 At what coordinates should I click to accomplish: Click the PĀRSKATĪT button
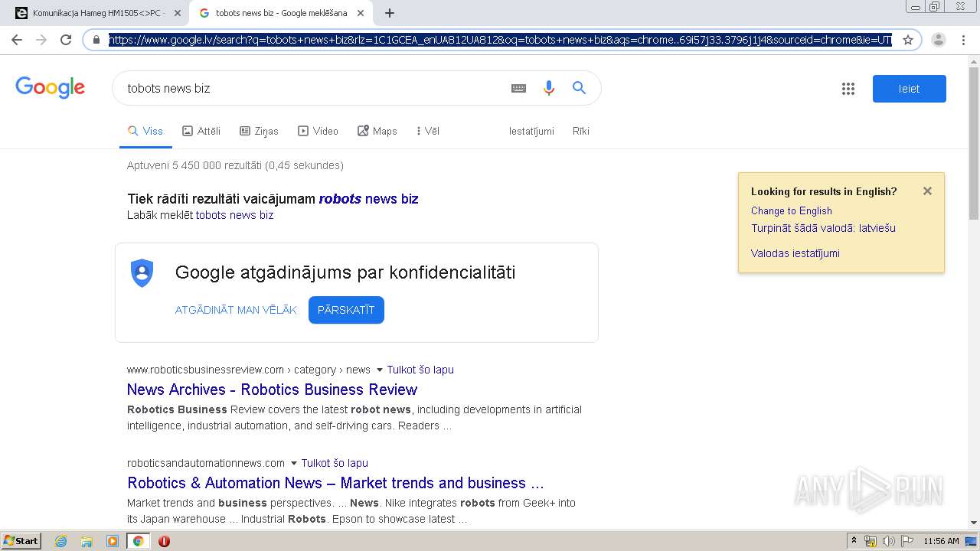click(x=346, y=310)
